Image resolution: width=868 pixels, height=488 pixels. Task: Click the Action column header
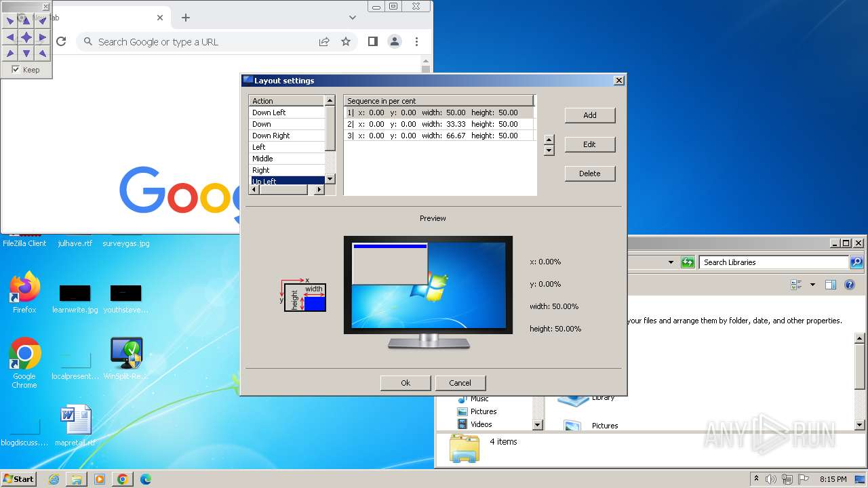288,101
